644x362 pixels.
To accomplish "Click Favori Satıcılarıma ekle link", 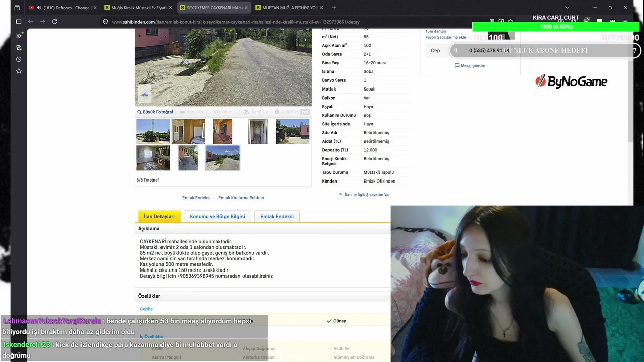I will coord(446,37).
